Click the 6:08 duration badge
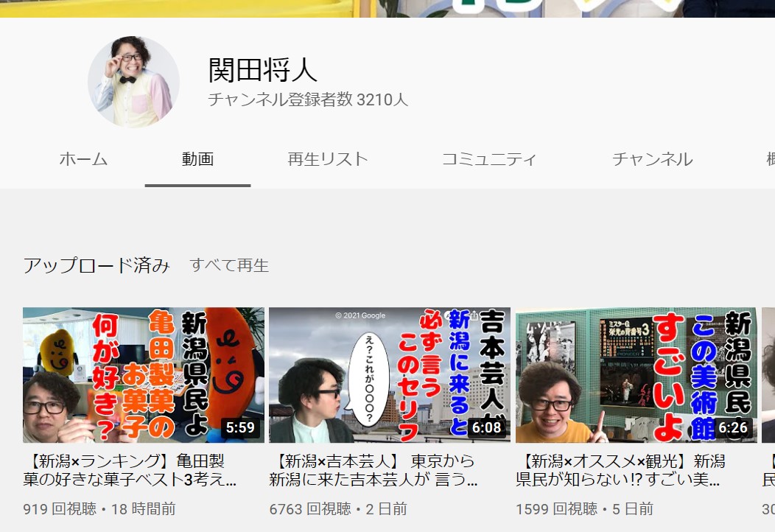The width and height of the screenshot is (775, 532). pos(487,427)
